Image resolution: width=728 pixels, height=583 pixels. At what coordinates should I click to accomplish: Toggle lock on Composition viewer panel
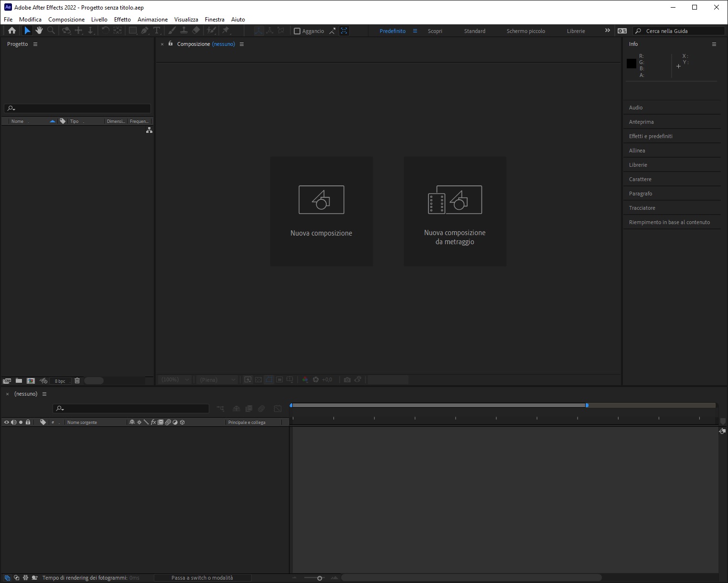171,43
